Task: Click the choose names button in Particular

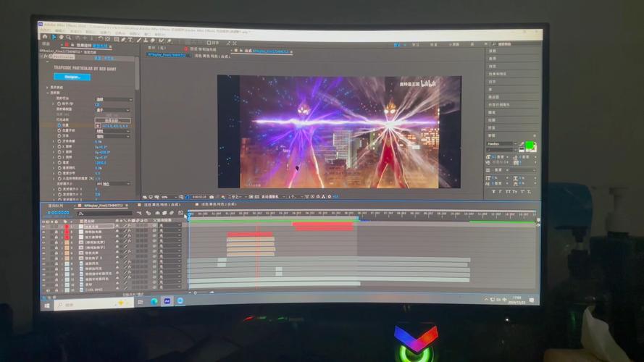Action: pos(112,121)
